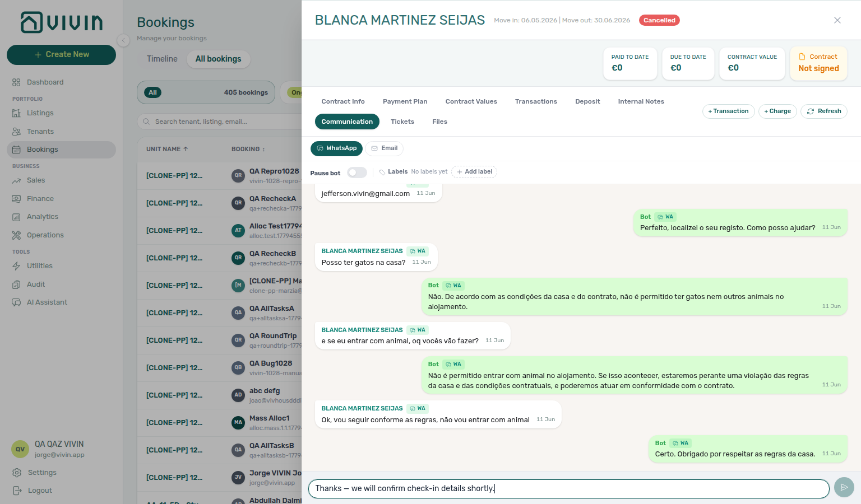Open the Tickets tab

point(402,122)
